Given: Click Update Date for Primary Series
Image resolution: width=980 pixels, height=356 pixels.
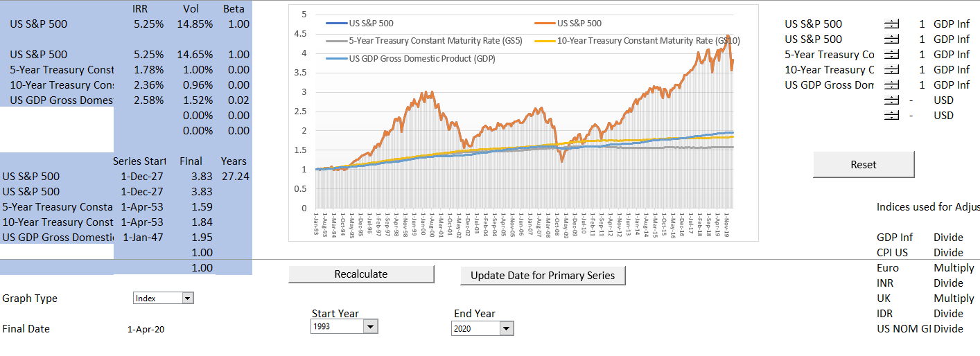Looking at the screenshot, I should 543,275.
